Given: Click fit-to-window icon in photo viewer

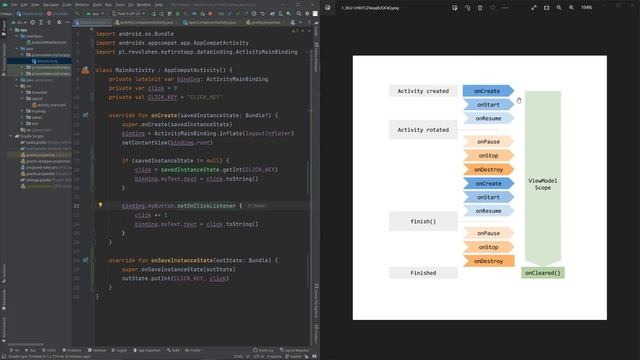Looking at the screenshot, I should pos(547,8).
